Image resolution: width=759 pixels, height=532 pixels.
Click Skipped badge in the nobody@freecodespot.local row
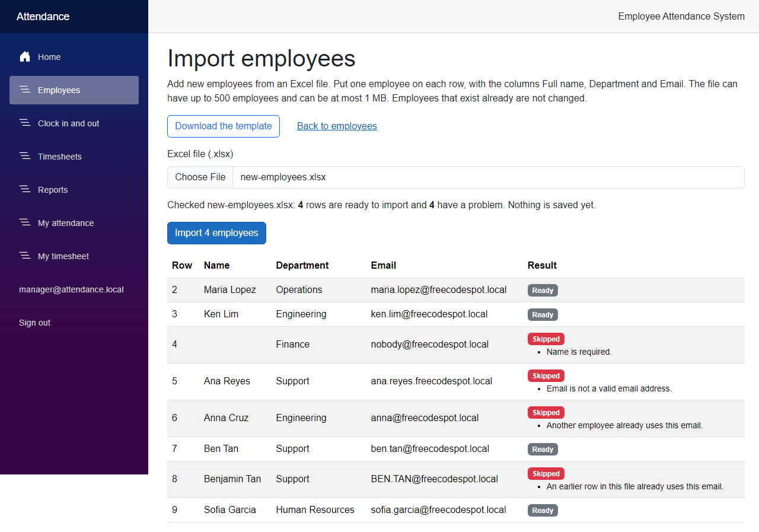(546, 339)
